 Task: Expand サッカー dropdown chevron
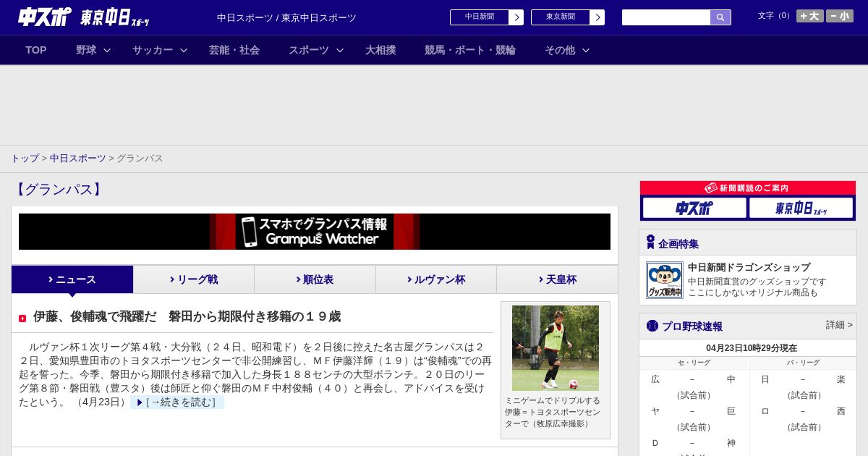tap(184, 50)
